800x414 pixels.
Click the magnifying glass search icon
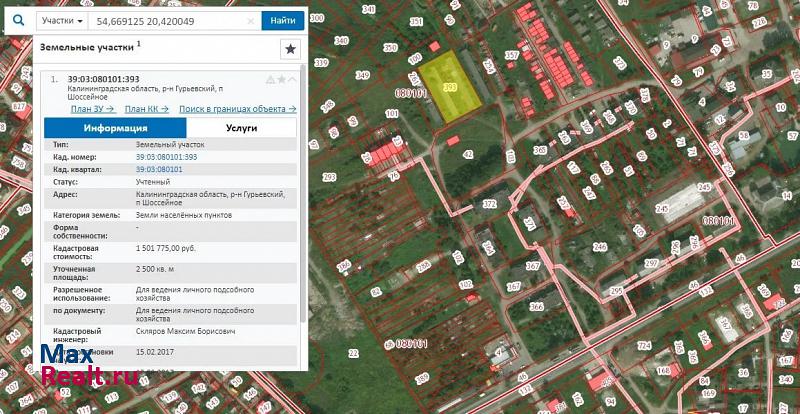17,18
